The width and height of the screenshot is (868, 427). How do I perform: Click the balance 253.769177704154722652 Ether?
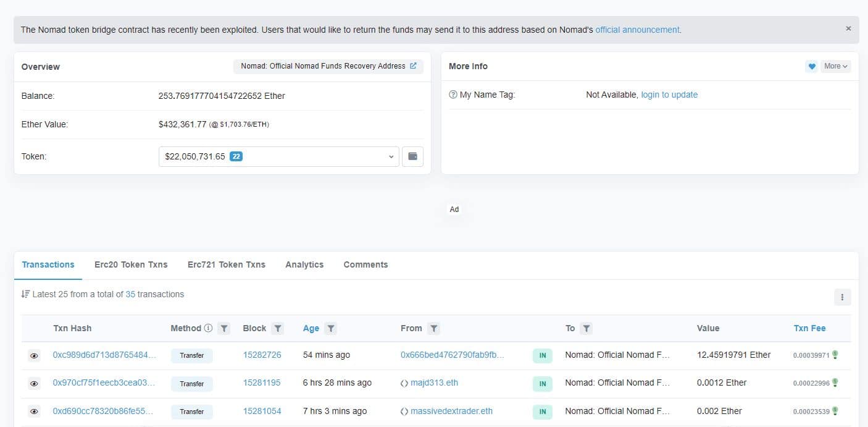pyautogui.click(x=222, y=96)
